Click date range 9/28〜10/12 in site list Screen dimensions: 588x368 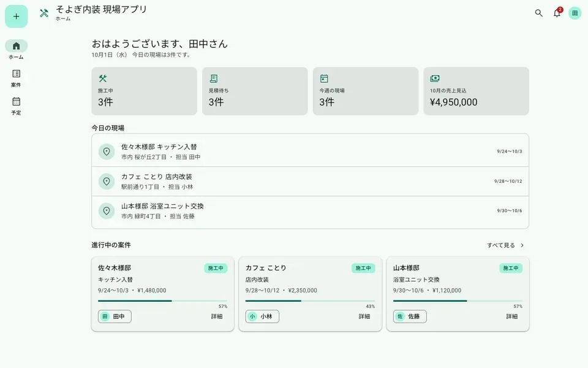click(508, 181)
